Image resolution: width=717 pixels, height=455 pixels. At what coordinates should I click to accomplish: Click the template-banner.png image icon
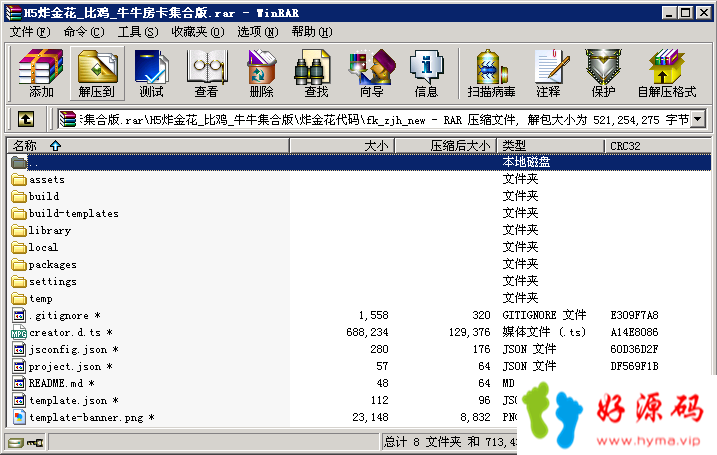19,417
